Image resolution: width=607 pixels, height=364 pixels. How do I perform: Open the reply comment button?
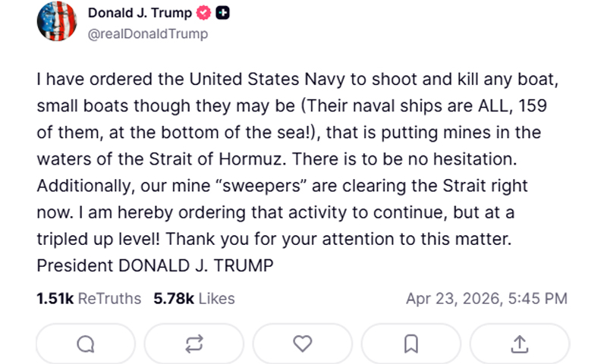[x=86, y=344]
